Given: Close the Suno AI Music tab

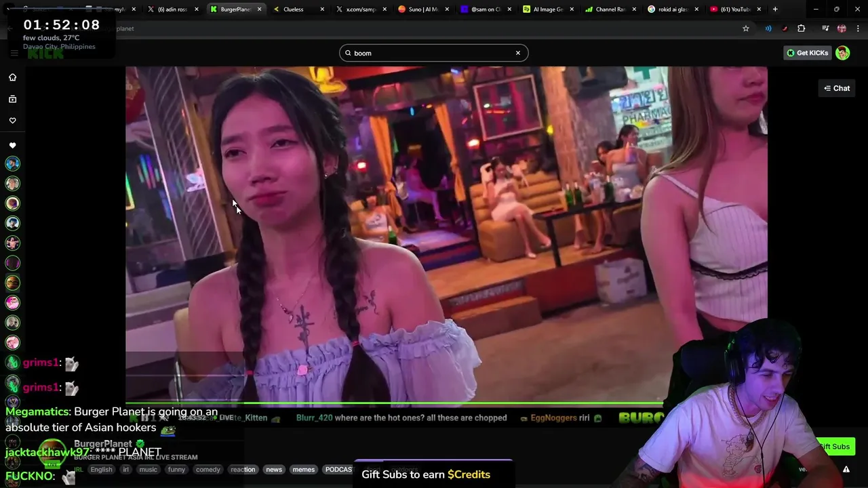Looking at the screenshot, I should click(447, 9).
